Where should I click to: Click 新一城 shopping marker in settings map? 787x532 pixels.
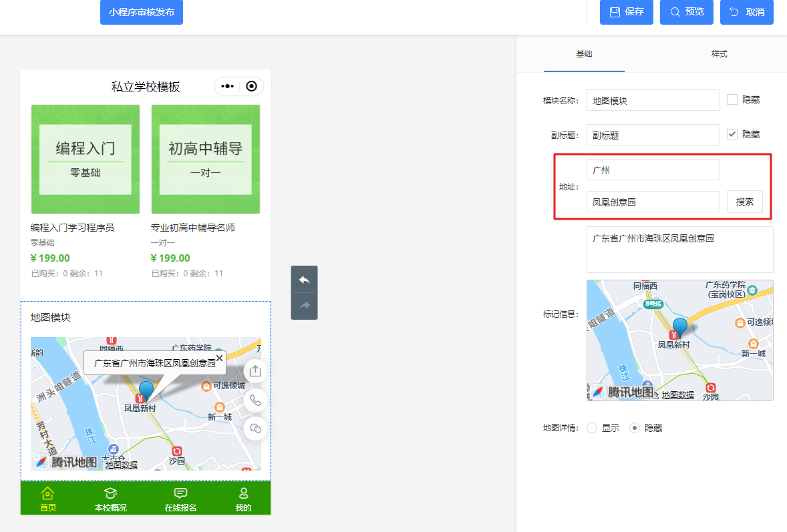click(754, 344)
